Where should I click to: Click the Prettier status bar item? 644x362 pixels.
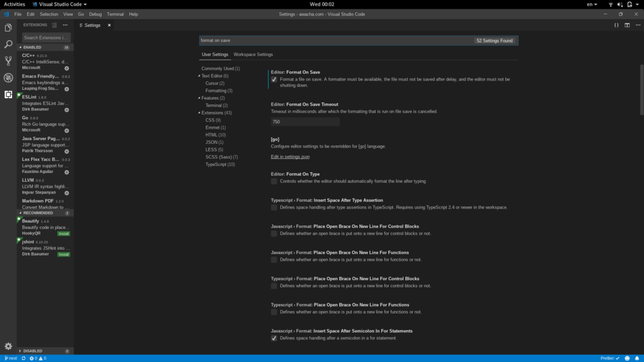(x=610, y=358)
